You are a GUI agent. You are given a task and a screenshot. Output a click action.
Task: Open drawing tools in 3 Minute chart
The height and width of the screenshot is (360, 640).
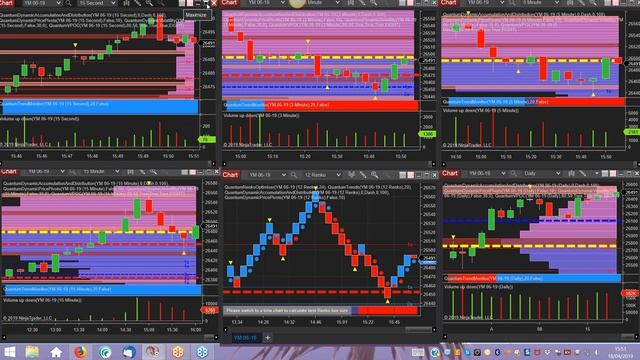[362, 2]
